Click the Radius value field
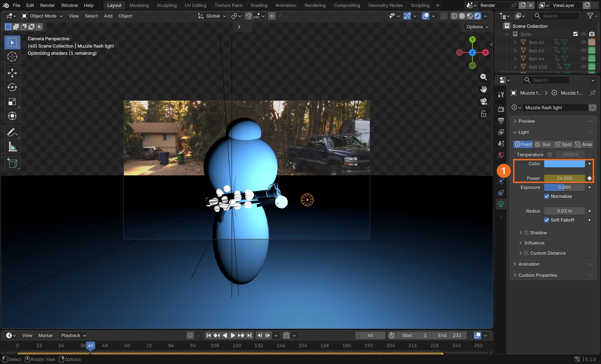Viewport: 601px width, 364px height. 564,211
